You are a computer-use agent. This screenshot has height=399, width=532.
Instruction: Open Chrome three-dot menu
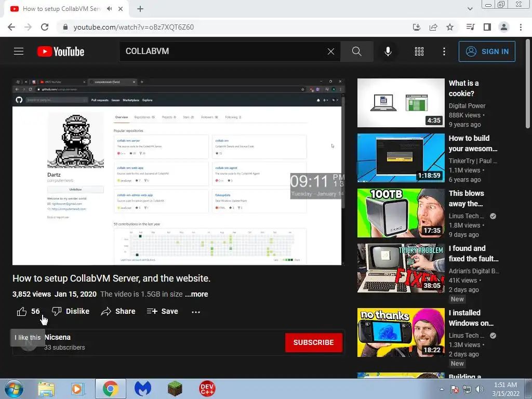(521, 27)
